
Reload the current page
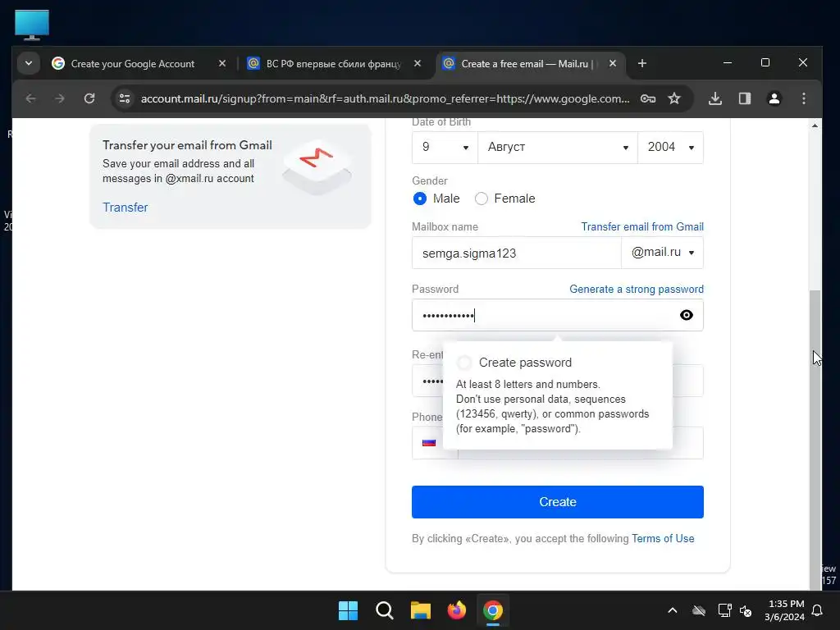pyautogui.click(x=89, y=98)
